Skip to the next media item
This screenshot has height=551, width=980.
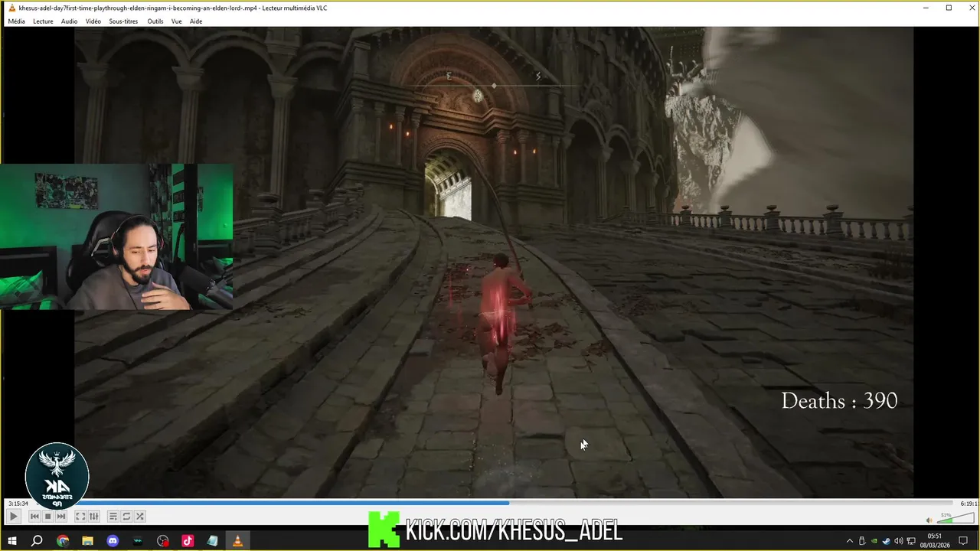click(61, 517)
